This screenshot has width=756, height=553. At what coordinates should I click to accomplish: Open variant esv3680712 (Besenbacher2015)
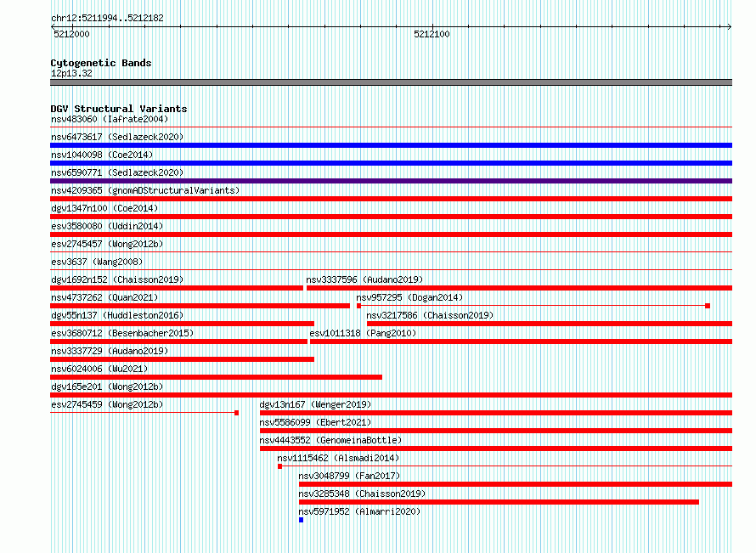122,333
